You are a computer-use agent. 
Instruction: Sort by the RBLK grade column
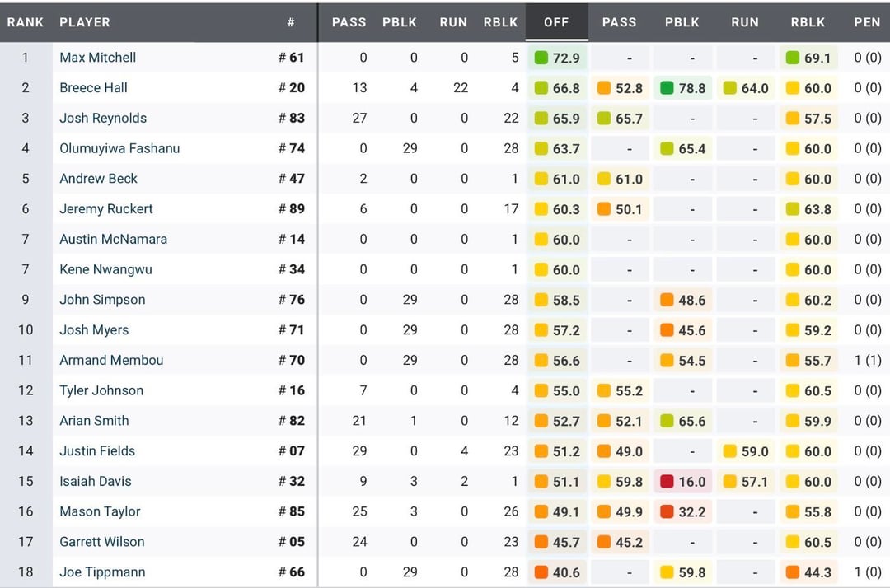tap(808, 22)
